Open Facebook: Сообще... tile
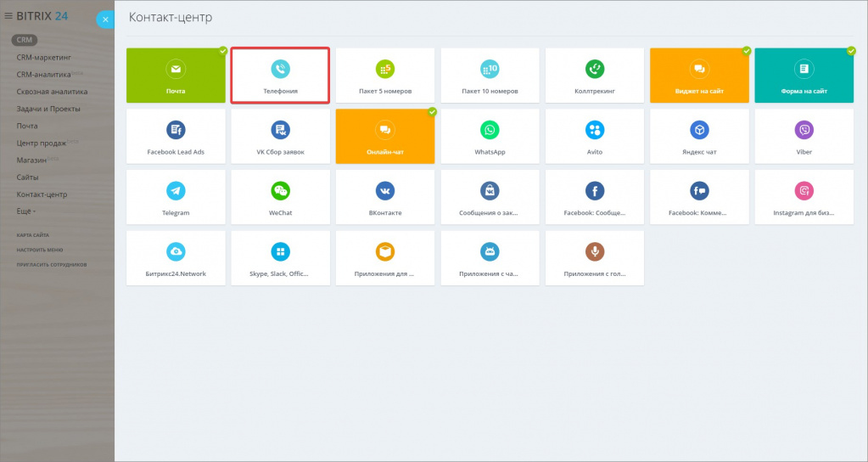This screenshot has width=868, height=462. (x=595, y=197)
